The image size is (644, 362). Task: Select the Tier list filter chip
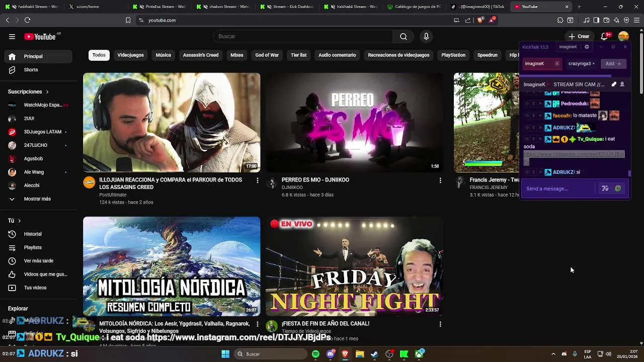coord(298,55)
